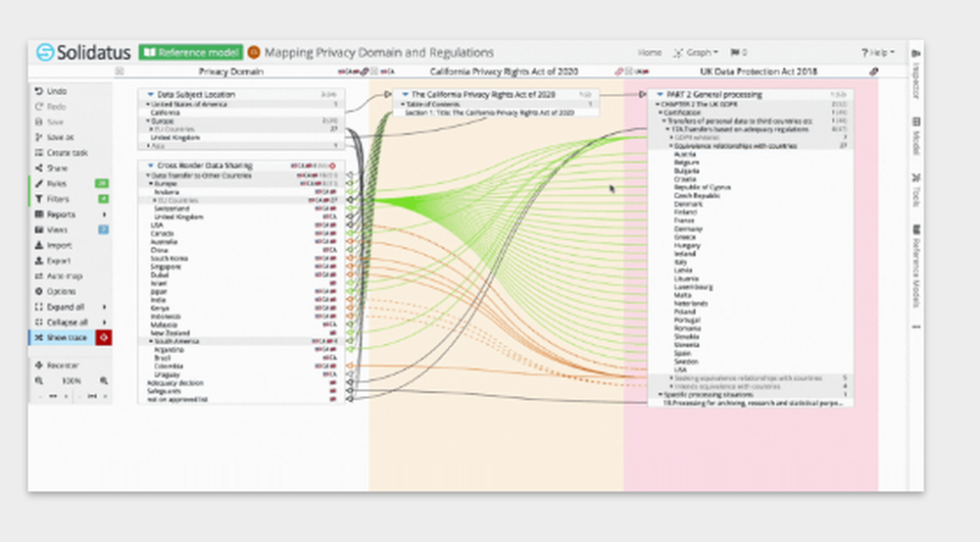Click the zoom out magnifier icon
Viewport: 980px width, 542px height.
[39, 380]
